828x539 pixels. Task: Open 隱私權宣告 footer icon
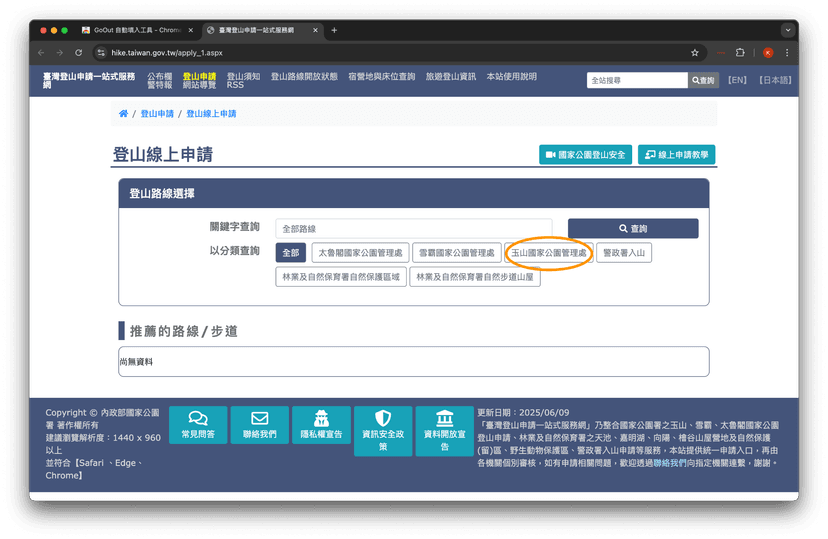[x=321, y=425]
